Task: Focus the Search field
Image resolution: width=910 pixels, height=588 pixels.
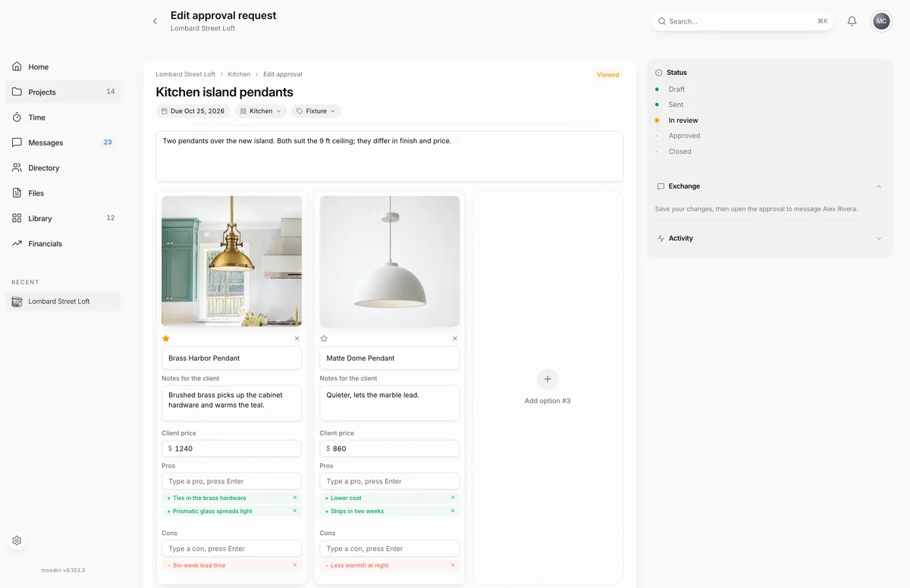Action: tap(742, 21)
